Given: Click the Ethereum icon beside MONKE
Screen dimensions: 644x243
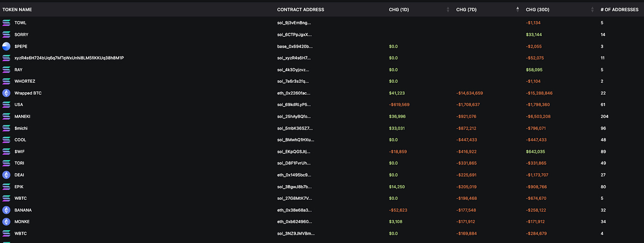Looking at the screenshot, I should [6, 222].
